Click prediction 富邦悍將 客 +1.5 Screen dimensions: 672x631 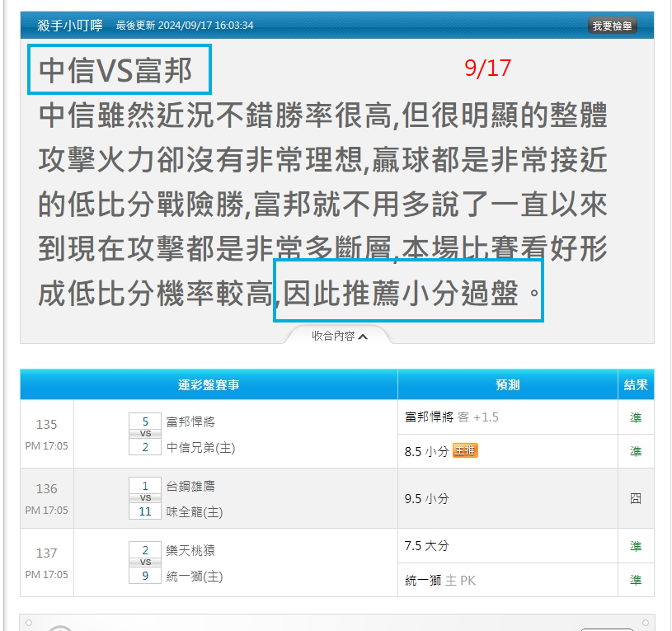point(451,417)
